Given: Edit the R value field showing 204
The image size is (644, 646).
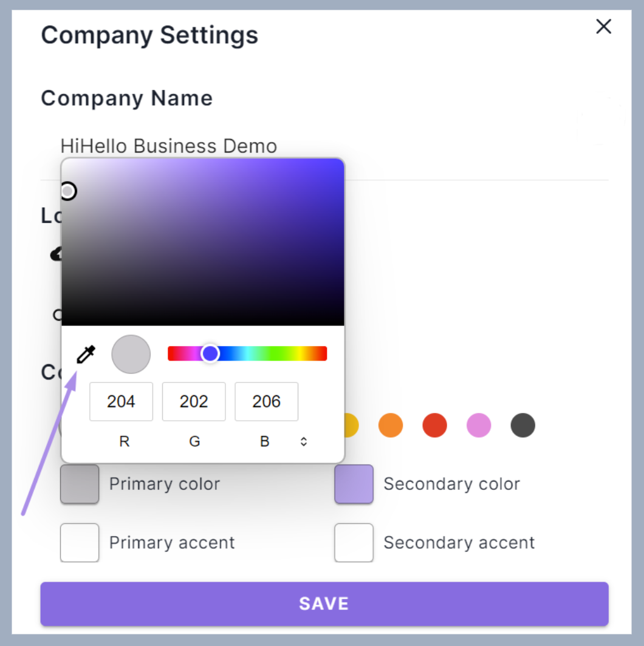Looking at the screenshot, I should tap(122, 402).
